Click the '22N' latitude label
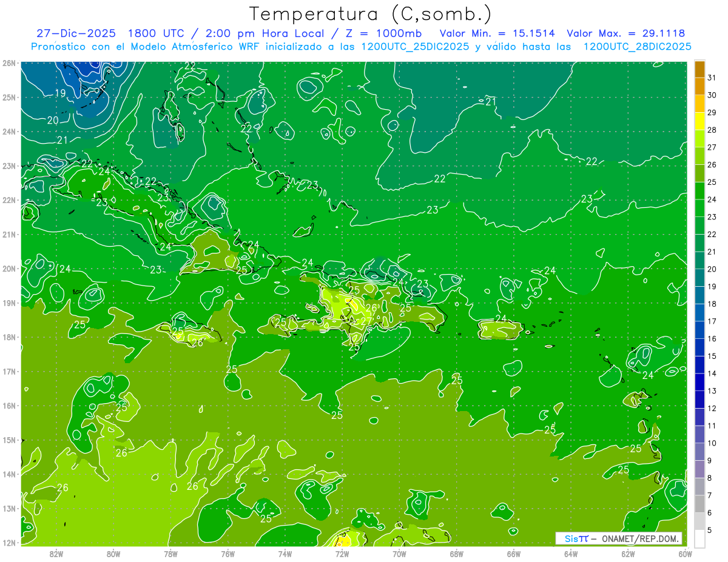The image size is (728, 562). pyautogui.click(x=8, y=200)
